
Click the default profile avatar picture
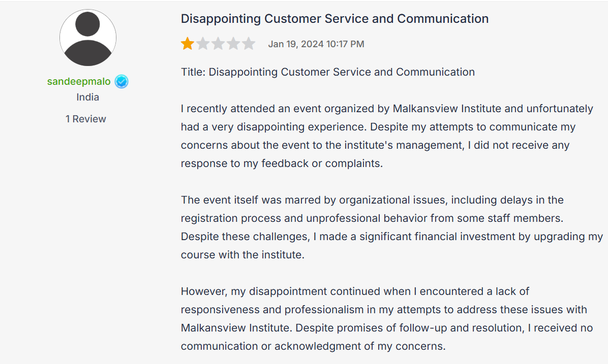(x=88, y=38)
